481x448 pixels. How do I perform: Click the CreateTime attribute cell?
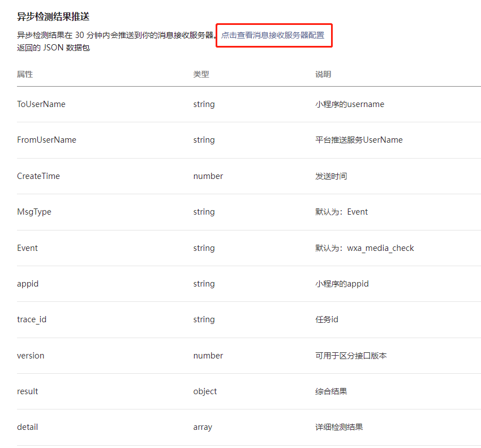(x=38, y=176)
